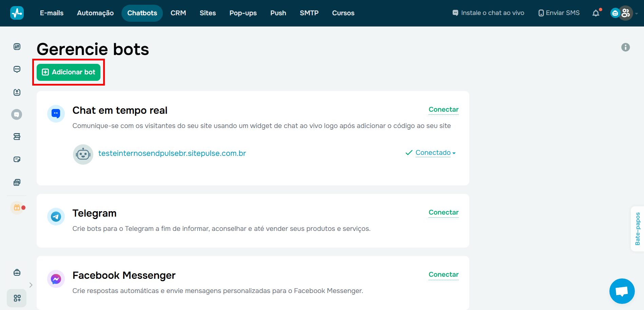
Task: Open the CRM menu item
Action: click(x=178, y=13)
